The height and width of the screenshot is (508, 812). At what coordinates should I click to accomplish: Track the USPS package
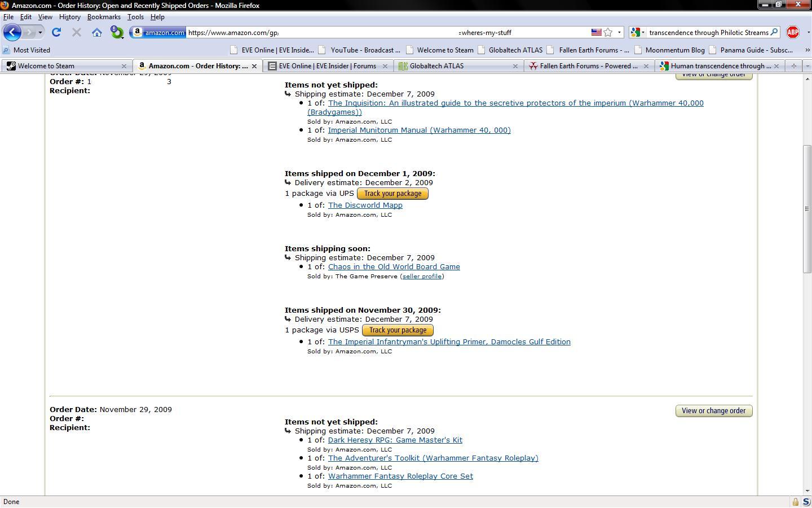pos(398,330)
